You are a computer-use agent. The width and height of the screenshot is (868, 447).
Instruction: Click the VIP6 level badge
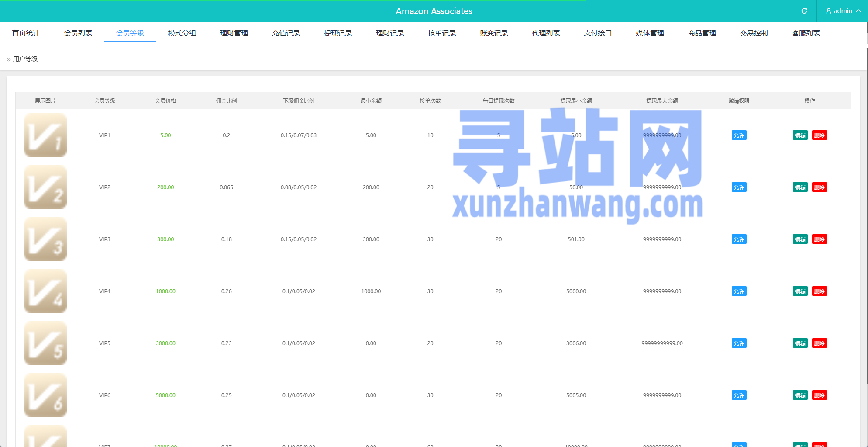(x=45, y=395)
